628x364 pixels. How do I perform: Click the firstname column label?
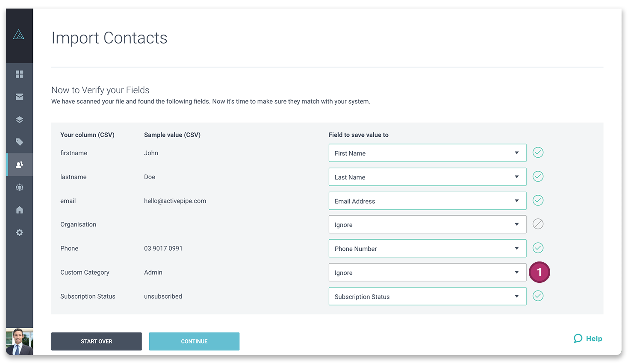[x=74, y=153]
